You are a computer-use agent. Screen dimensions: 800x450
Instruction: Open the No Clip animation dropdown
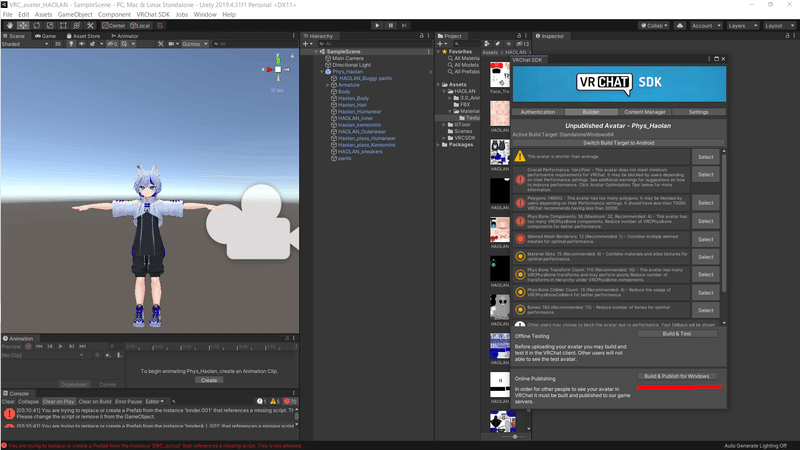point(43,355)
